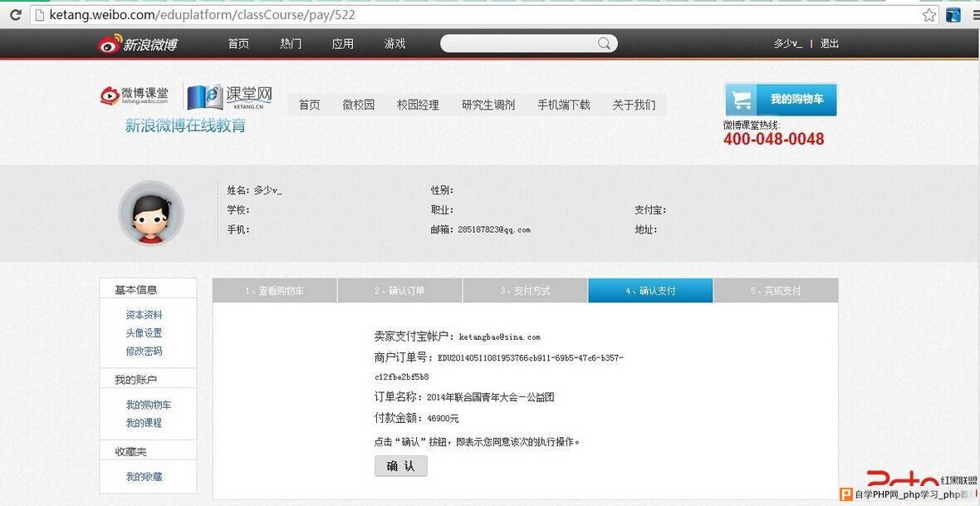The image size is (980, 506).
Task: Open the blue browser extension icon
Action: (x=953, y=15)
